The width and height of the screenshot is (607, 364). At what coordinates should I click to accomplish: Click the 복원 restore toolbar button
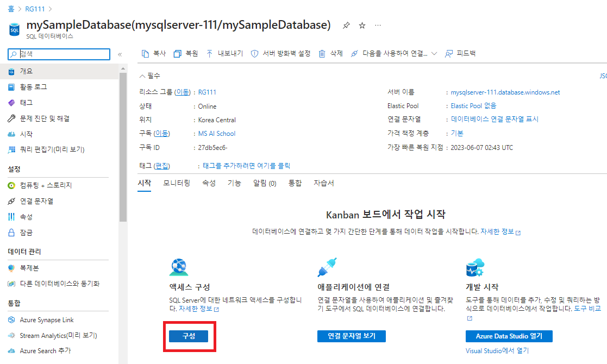click(x=186, y=53)
